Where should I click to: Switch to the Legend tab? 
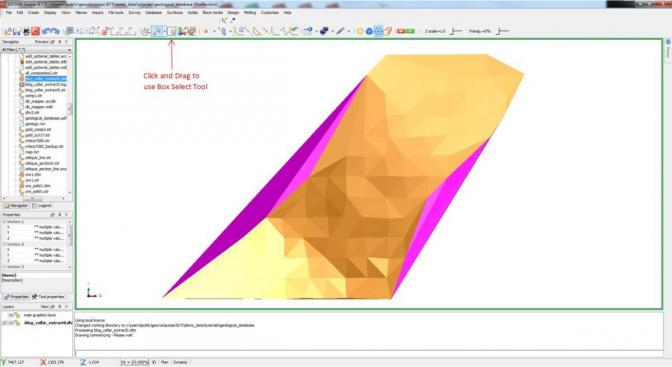click(42, 206)
